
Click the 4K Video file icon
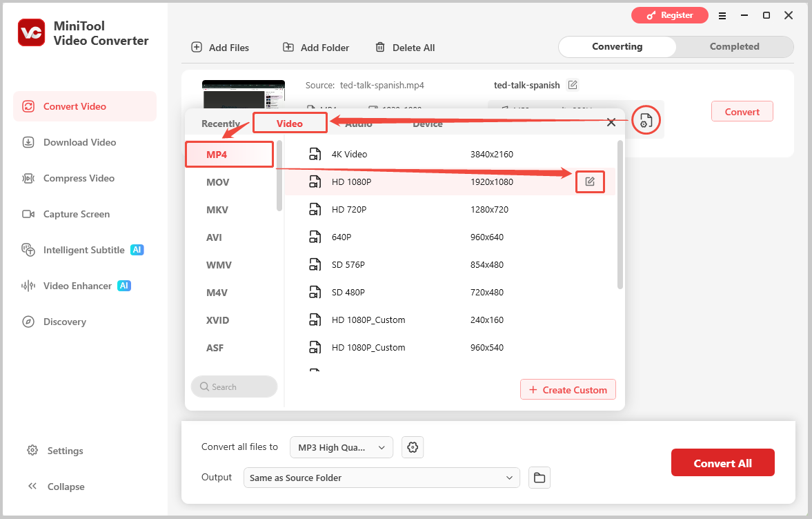(x=315, y=155)
